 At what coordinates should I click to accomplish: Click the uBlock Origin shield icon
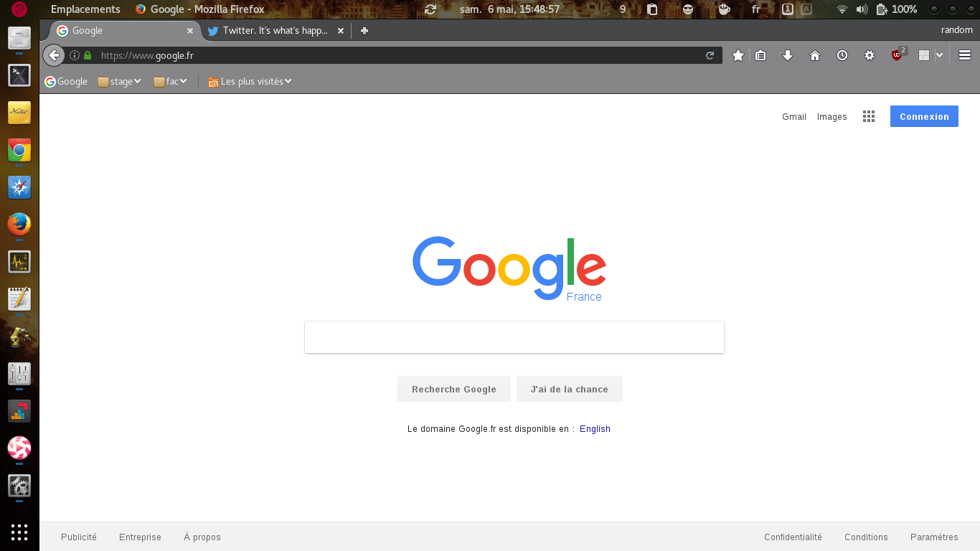pos(897,55)
